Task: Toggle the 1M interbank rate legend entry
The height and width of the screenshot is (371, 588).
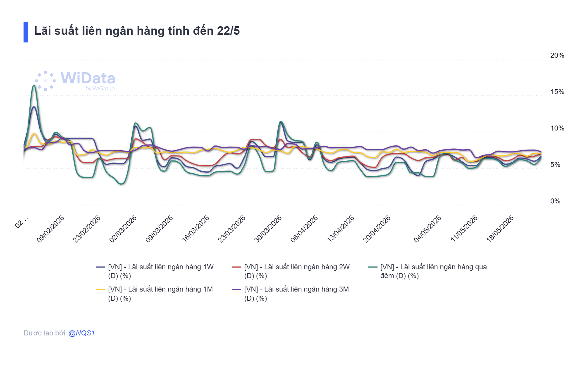Action: coord(155,294)
